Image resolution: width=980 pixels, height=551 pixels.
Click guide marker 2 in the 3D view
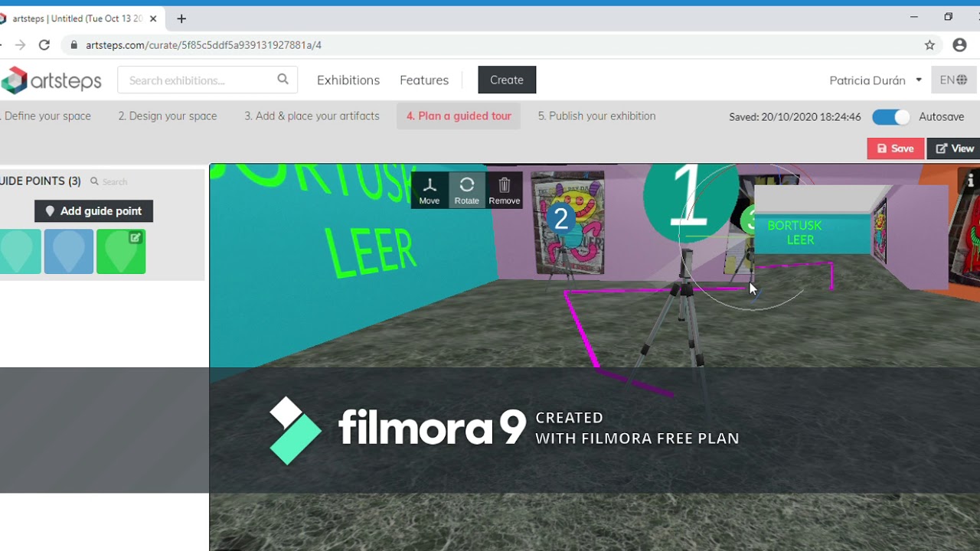click(x=561, y=219)
